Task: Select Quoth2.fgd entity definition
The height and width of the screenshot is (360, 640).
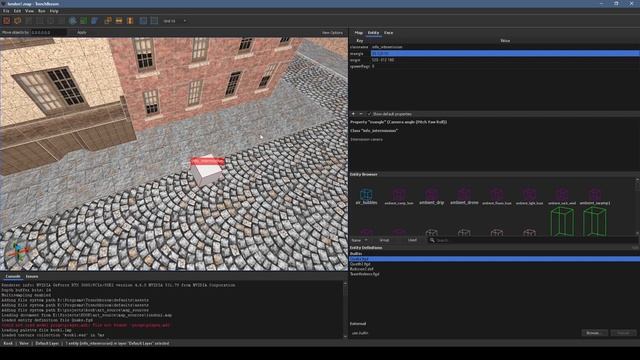Action: coord(360,264)
